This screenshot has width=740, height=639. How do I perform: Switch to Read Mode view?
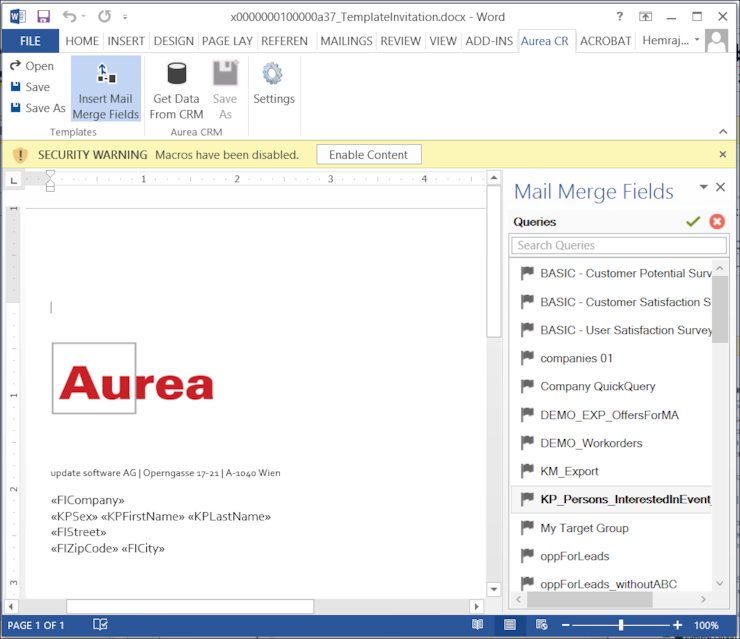[x=478, y=625]
